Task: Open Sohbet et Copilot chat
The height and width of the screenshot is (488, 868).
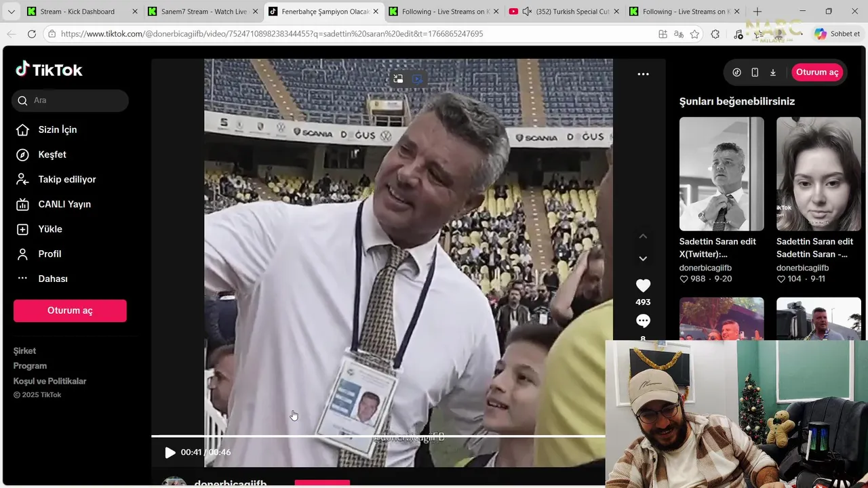Action: (837, 34)
